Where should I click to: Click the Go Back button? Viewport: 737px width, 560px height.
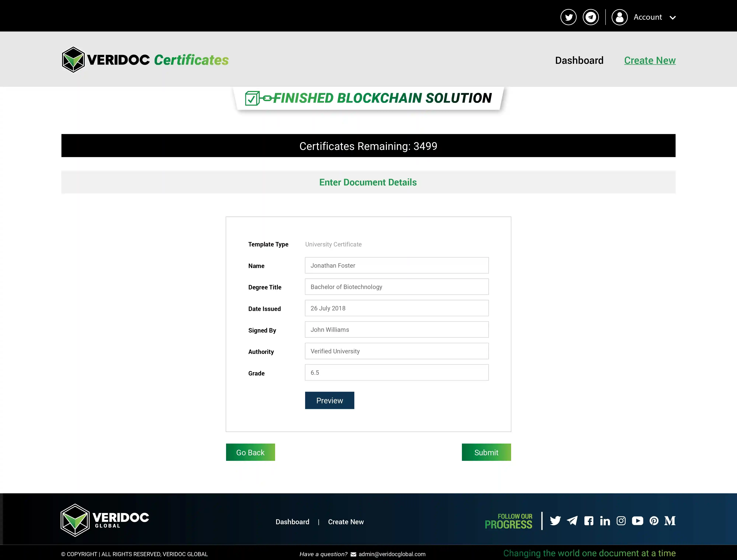pos(250,452)
